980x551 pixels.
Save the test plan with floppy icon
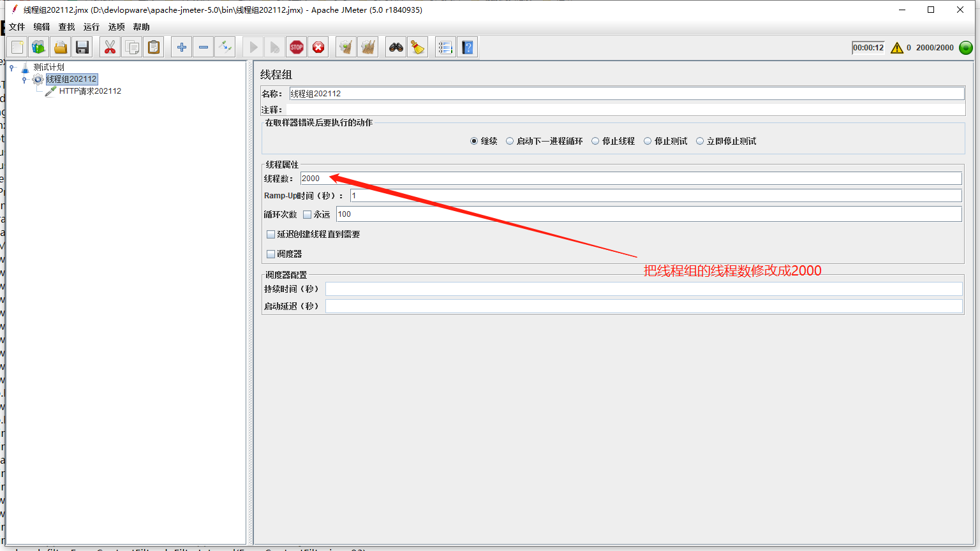pos(82,47)
